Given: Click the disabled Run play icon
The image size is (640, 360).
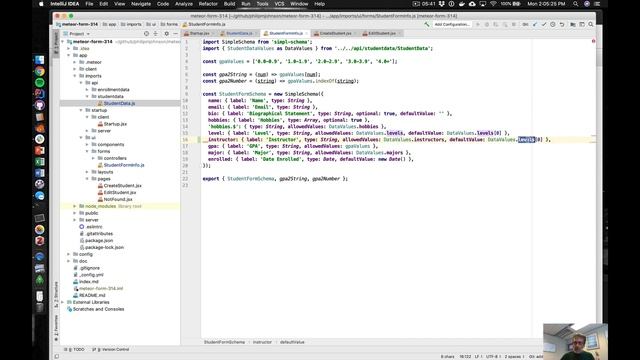Looking at the screenshot, I should coord(478,24).
